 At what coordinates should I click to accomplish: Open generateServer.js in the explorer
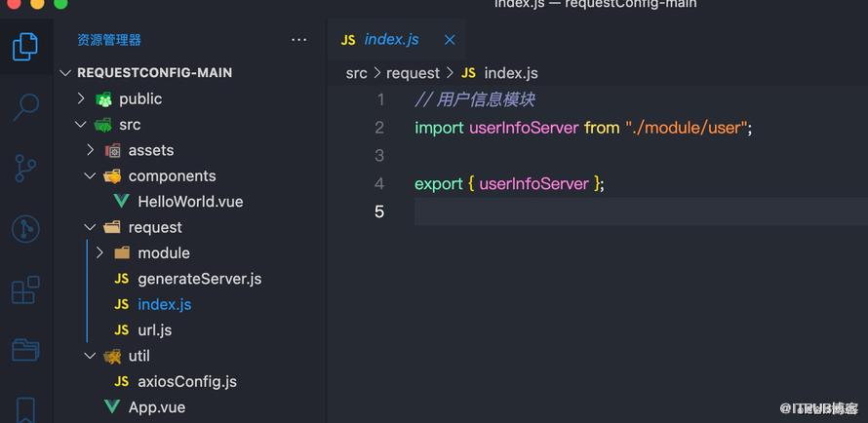(x=199, y=279)
